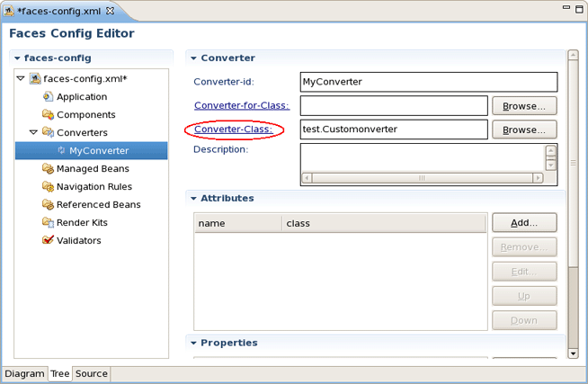Image resolution: width=588 pixels, height=384 pixels.
Task: Collapse the Attributes section
Action: [x=193, y=199]
